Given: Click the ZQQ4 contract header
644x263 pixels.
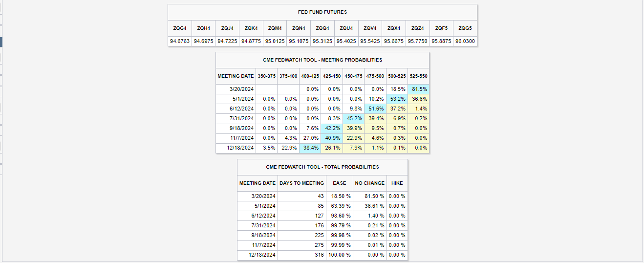Looking at the screenshot, I should [x=322, y=28].
